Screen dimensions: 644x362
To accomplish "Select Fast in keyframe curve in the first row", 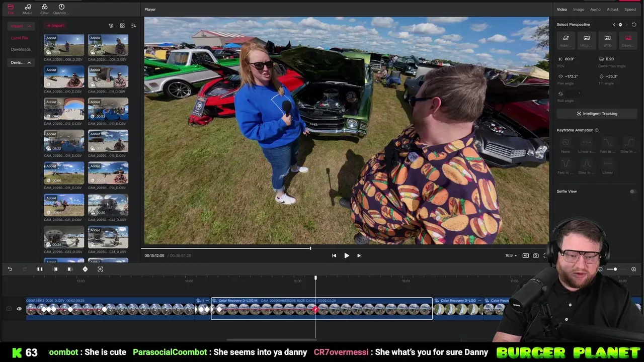I will pos(607,145).
